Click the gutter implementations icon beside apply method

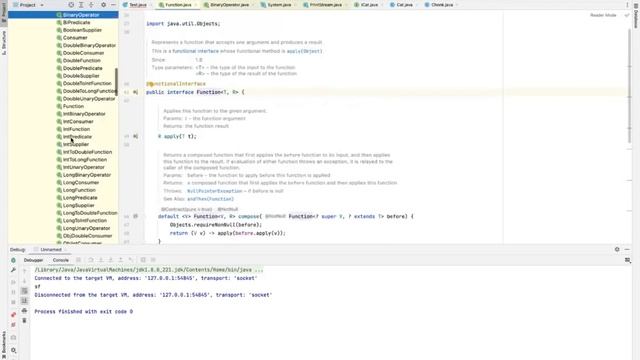136,136
